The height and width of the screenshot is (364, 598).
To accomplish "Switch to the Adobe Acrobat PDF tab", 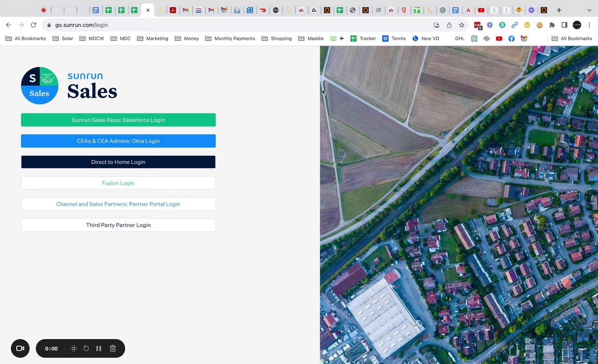I will click(173, 10).
